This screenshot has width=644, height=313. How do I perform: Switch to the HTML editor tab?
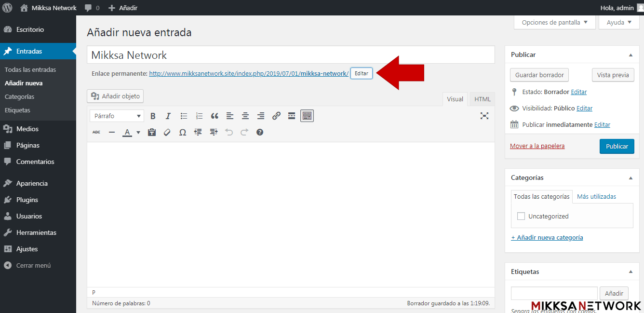tap(482, 99)
